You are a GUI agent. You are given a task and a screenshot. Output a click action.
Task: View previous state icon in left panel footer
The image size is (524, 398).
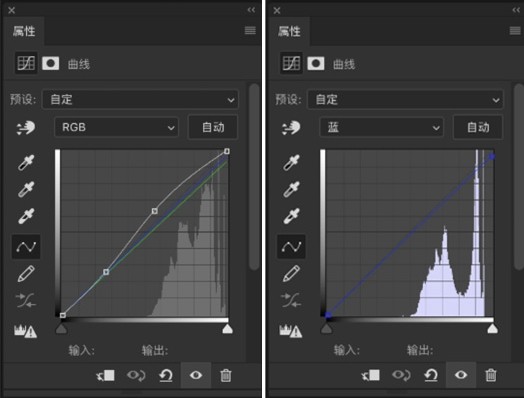tap(136, 376)
